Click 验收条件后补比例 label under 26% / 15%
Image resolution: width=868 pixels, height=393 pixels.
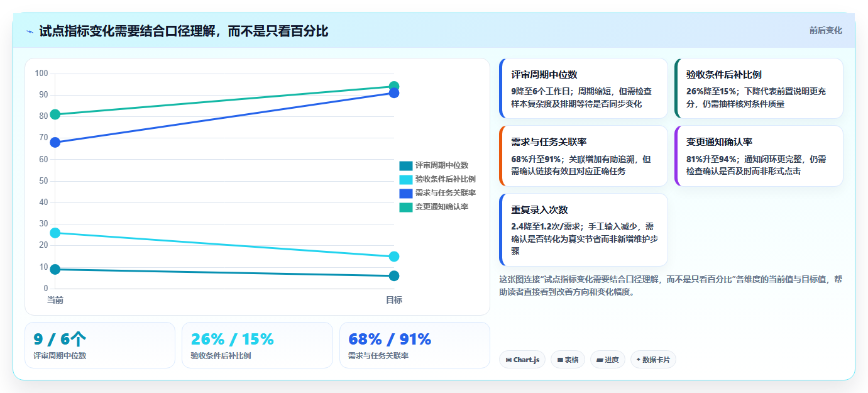pos(221,356)
